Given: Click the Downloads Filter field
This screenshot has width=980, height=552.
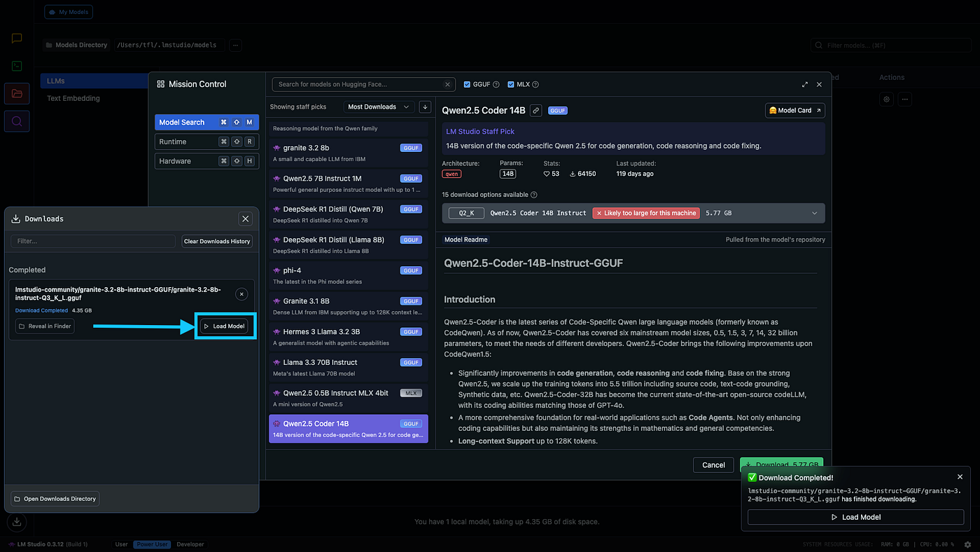Looking at the screenshot, I should [93, 241].
